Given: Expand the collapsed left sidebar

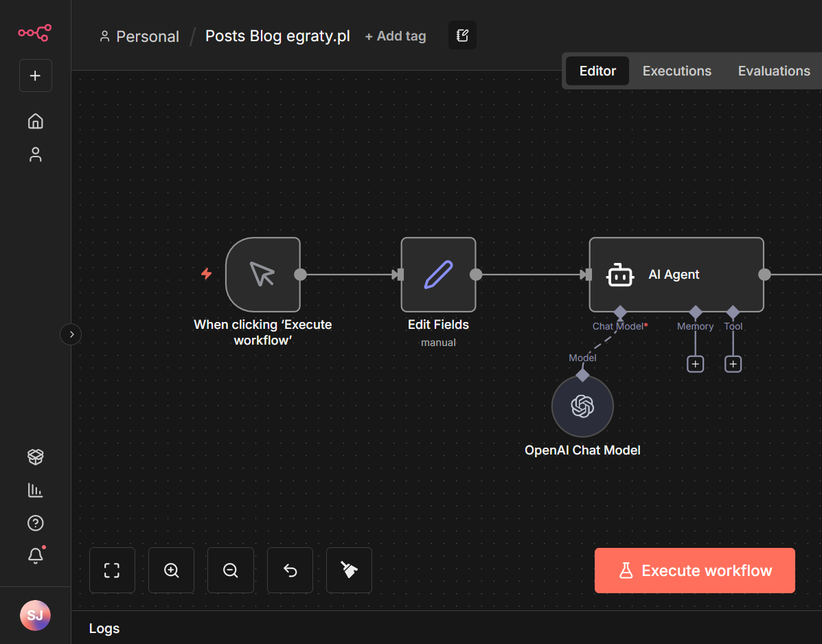Looking at the screenshot, I should pyautogui.click(x=71, y=334).
